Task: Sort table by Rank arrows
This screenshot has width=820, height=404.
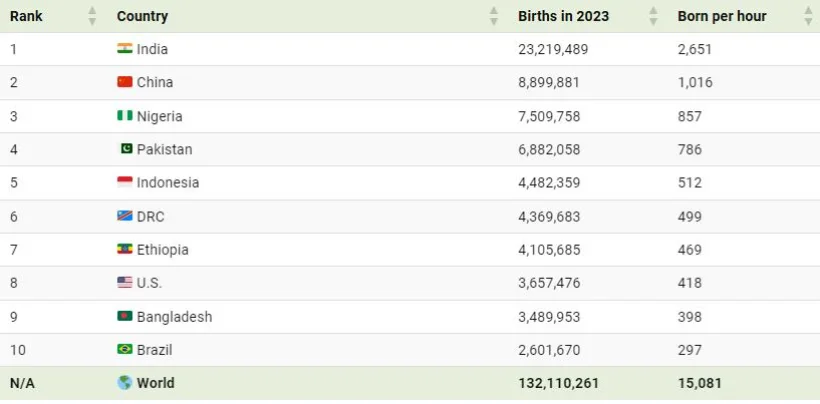Action: (92, 16)
